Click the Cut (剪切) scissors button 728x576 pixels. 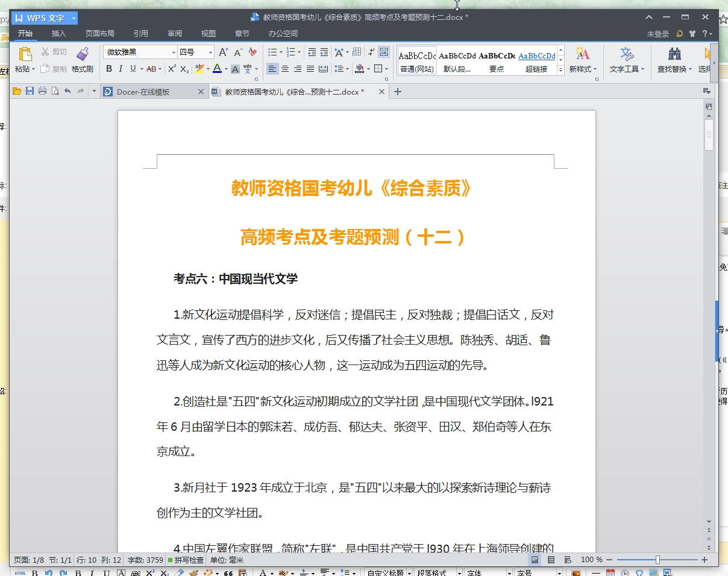(54, 52)
